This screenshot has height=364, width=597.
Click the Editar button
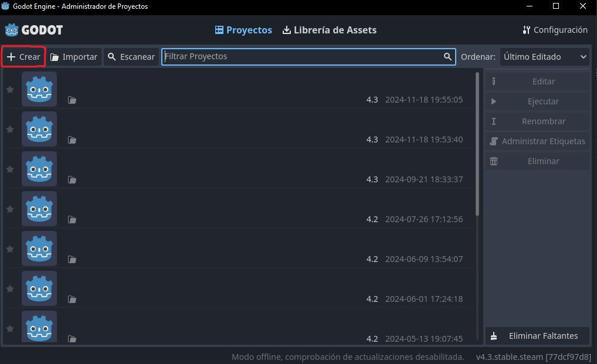[x=537, y=81]
